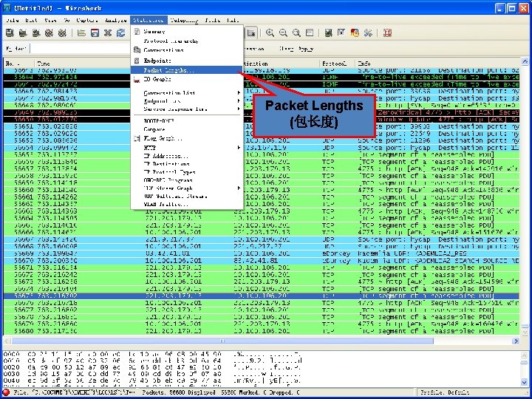532x399 pixels.
Task: Zoom in on packet list text
Action: tap(270, 33)
